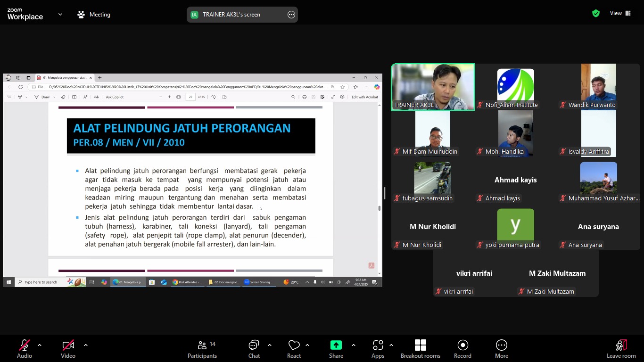Click the green Share screen icon

[x=336, y=346]
